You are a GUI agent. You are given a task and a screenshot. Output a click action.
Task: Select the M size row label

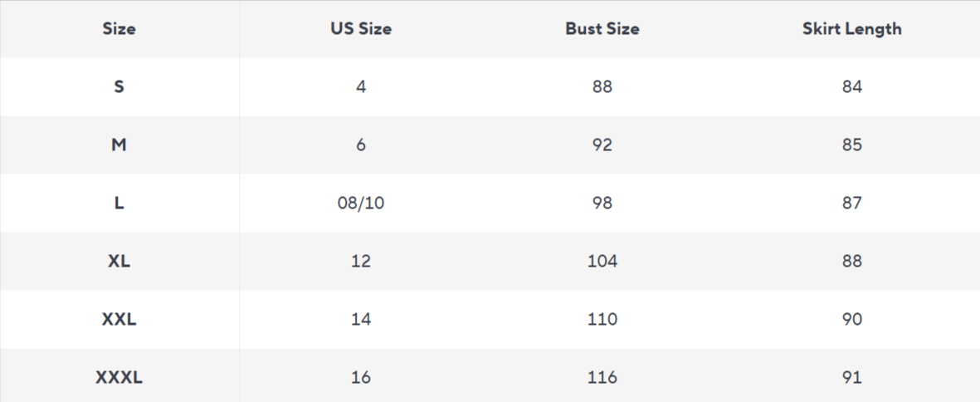click(x=119, y=145)
